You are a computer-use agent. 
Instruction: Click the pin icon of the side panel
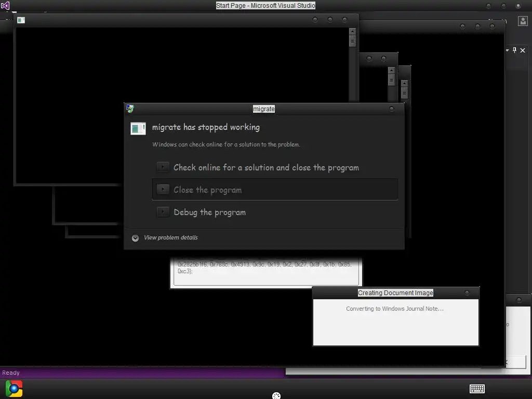pos(515,50)
